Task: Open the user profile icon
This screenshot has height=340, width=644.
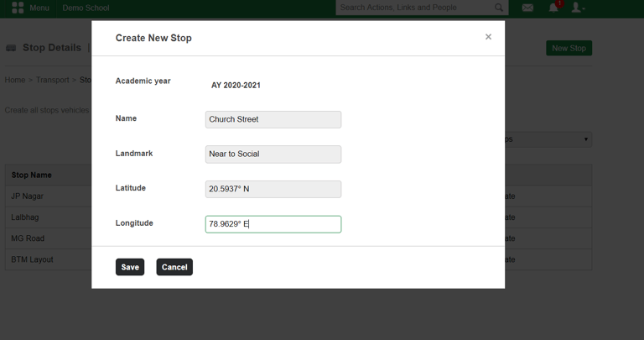Action: (x=578, y=8)
